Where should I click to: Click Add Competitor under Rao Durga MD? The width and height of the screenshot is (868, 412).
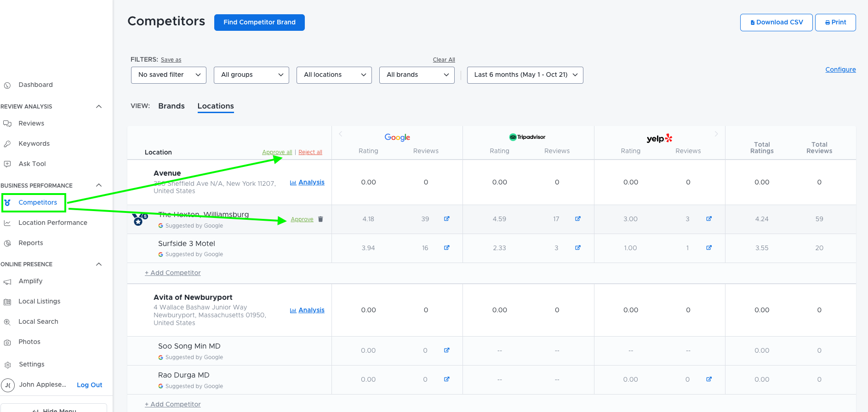tap(173, 404)
